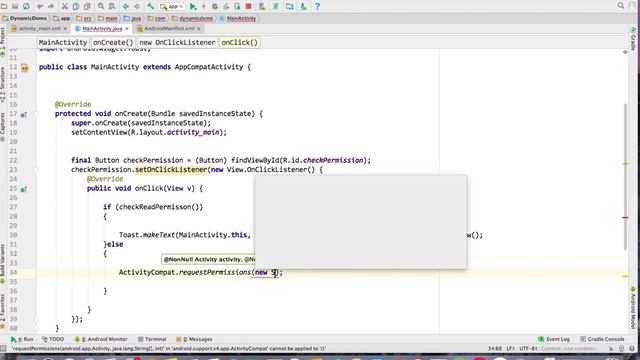Click the onCreate() structure breadcrumb
The height and width of the screenshot is (360, 640).
click(x=113, y=42)
